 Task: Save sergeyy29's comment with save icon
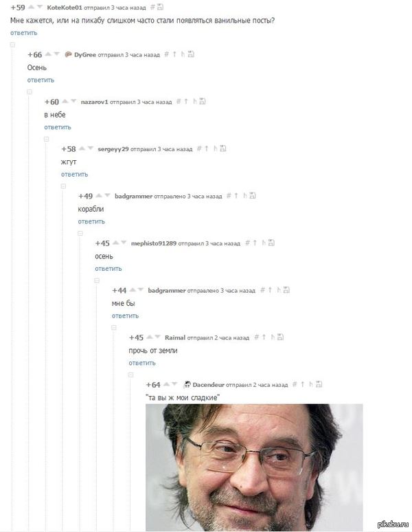[x=223, y=148]
